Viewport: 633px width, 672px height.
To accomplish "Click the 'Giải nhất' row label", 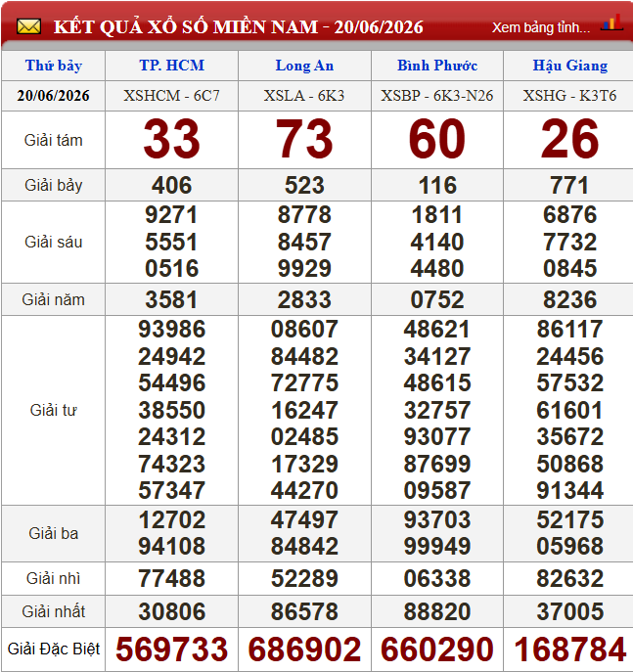I will [x=53, y=611].
